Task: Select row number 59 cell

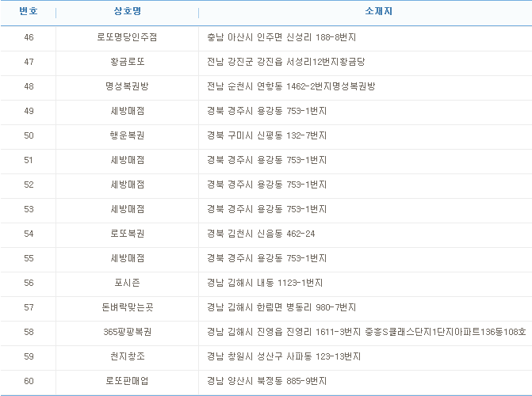Action: pyautogui.click(x=29, y=356)
